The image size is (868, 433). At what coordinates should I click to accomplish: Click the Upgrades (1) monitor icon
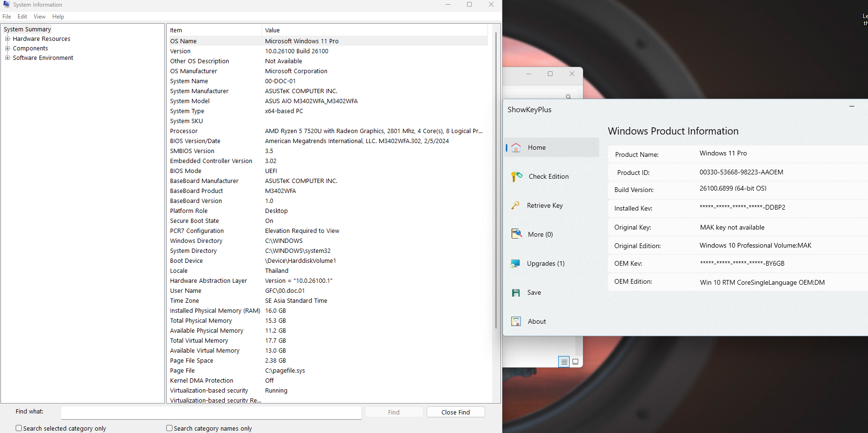pos(515,263)
